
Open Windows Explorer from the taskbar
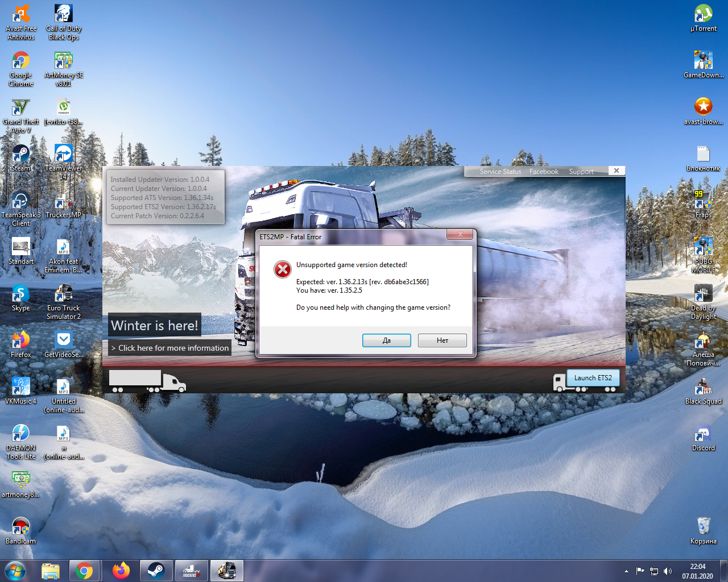coord(51,571)
